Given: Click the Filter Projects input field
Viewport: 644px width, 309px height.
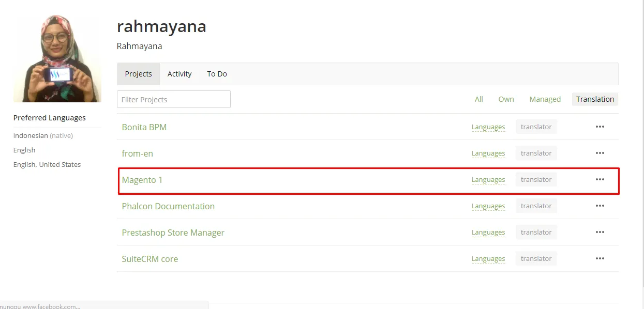Looking at the screenshot, I should pyautogui.click(x=174, y=99).
